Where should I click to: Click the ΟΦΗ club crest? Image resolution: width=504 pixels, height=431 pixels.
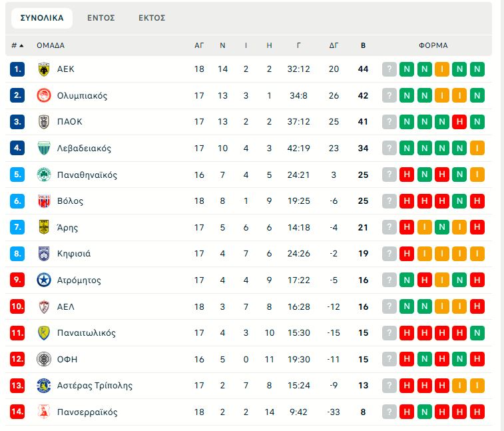coord(44,359)
